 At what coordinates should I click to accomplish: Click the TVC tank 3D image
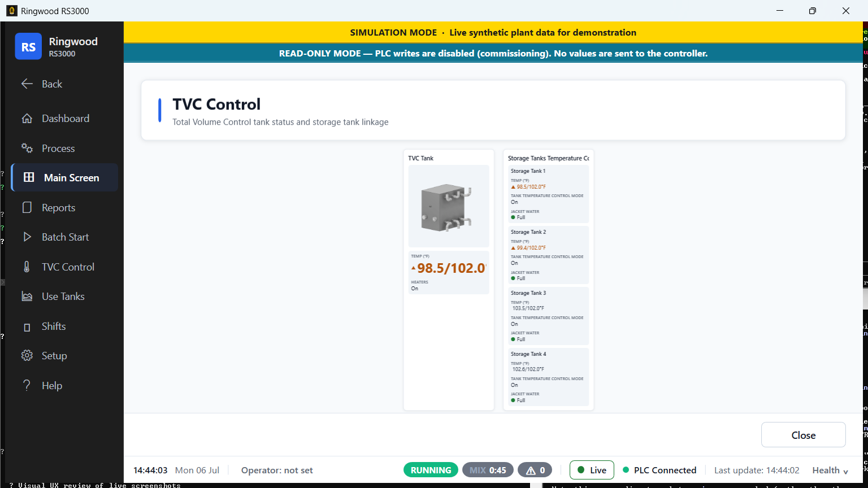(x=449, y=206)
